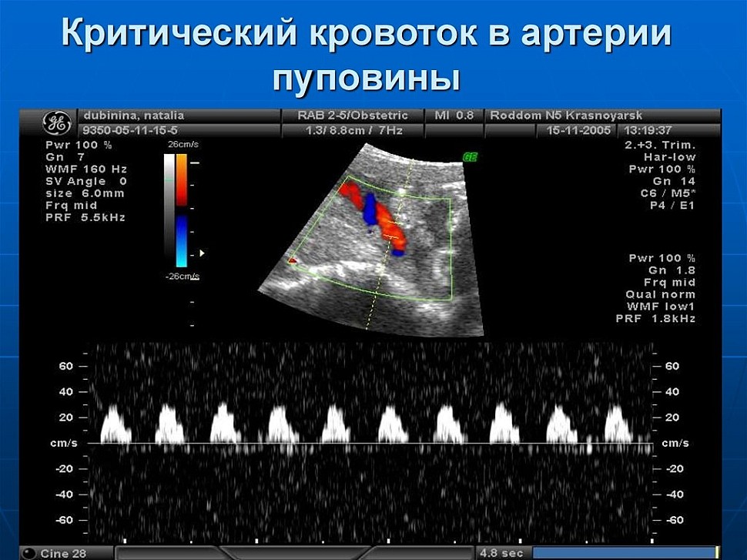
Task: Click the MI 0.8 header cell
Action: pos(454,116)
